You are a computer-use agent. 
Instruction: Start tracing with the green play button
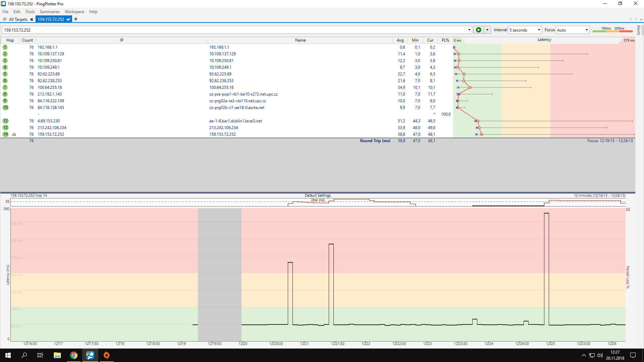point(479,30)
